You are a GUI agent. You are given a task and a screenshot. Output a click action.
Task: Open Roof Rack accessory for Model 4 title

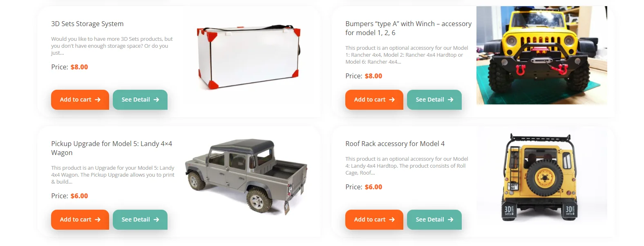(x=395, y=144)
